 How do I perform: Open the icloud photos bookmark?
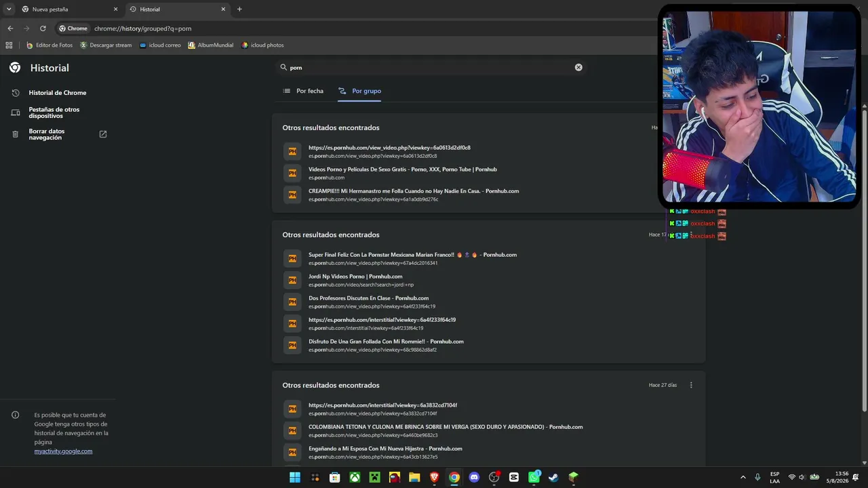pyautogui.click(x=262, y=45)
